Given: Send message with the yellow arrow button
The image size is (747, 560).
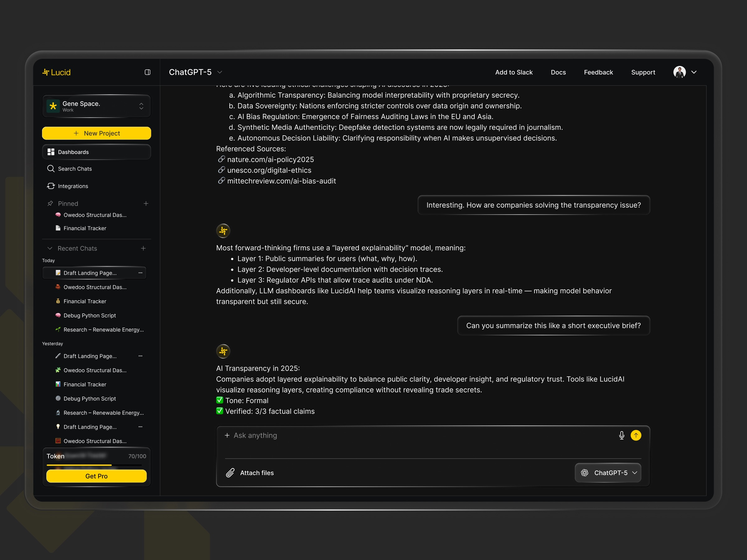Looking at the screenshot, I should 636,436.
